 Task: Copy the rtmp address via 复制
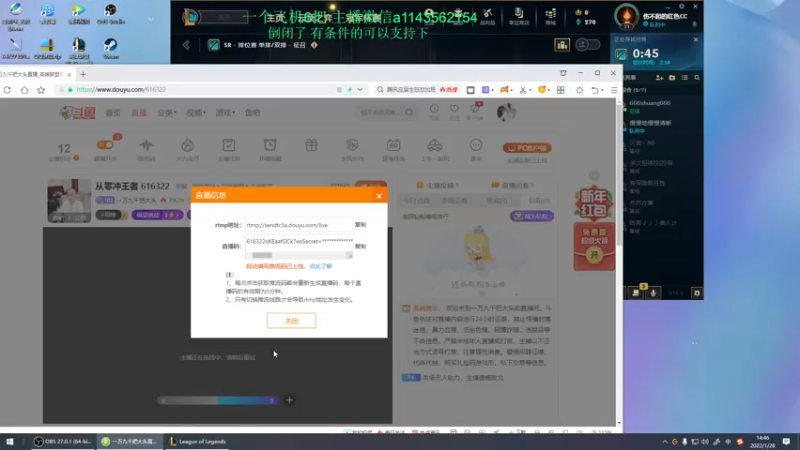(x=360, y=224)
